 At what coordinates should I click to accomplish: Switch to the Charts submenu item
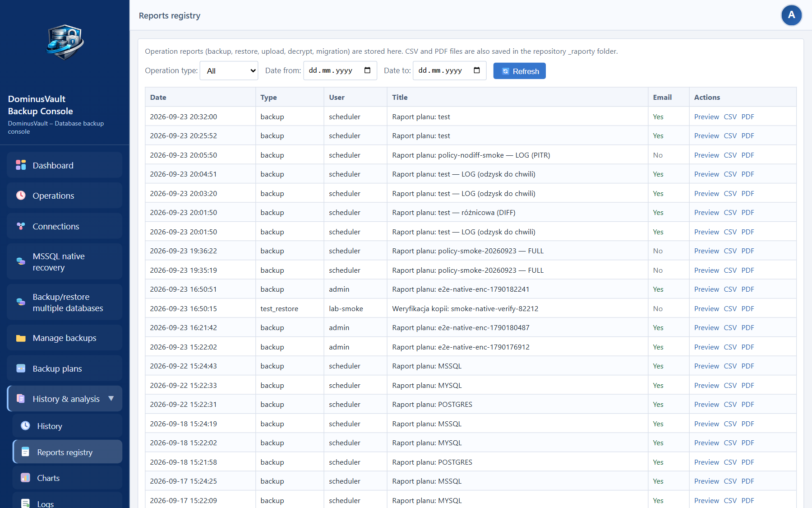pyautogui.click(x=68, y=478)
